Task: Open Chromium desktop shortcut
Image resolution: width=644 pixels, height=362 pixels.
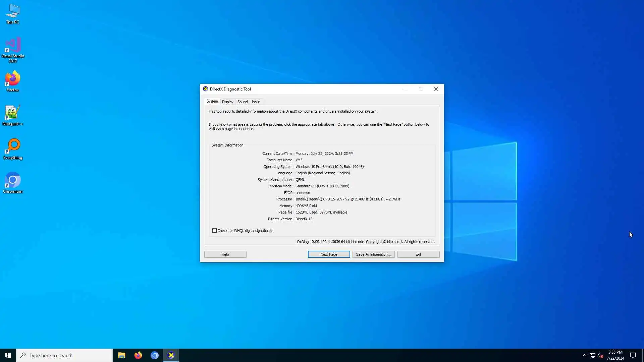Action: pos(12,183)
